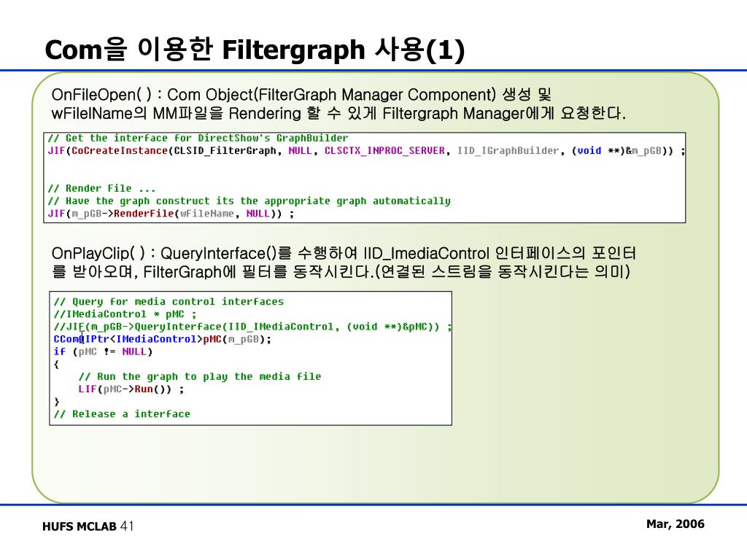Click the comment 'Run the graph to play the media file'
This screenshot has height=560, width=747.
point(200,377)
